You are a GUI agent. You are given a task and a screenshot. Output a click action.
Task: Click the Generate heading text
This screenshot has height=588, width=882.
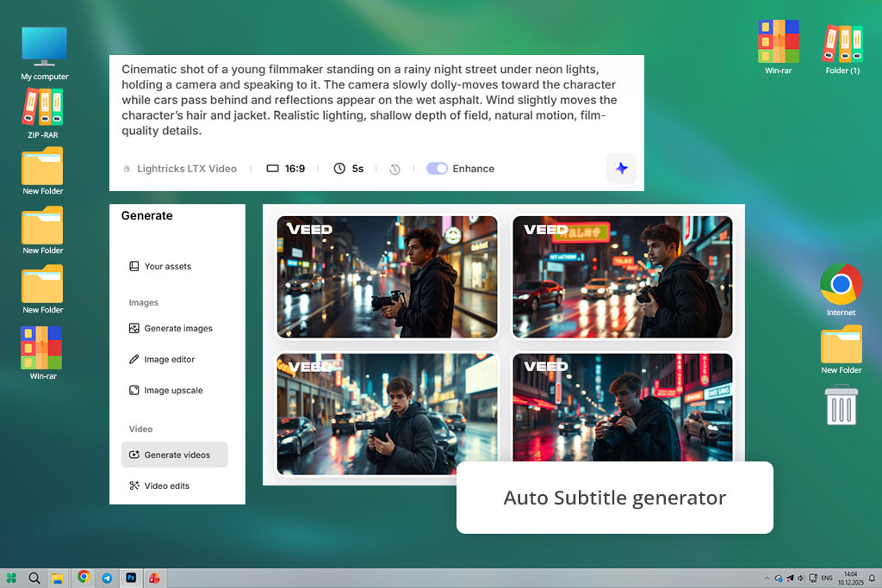point(146,216)
